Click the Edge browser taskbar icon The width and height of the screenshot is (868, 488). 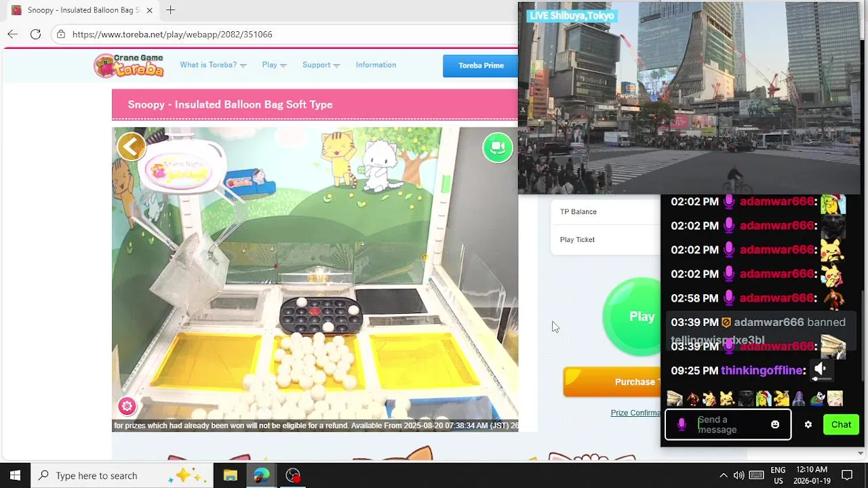pyautogui.click(x=262, y=475)
